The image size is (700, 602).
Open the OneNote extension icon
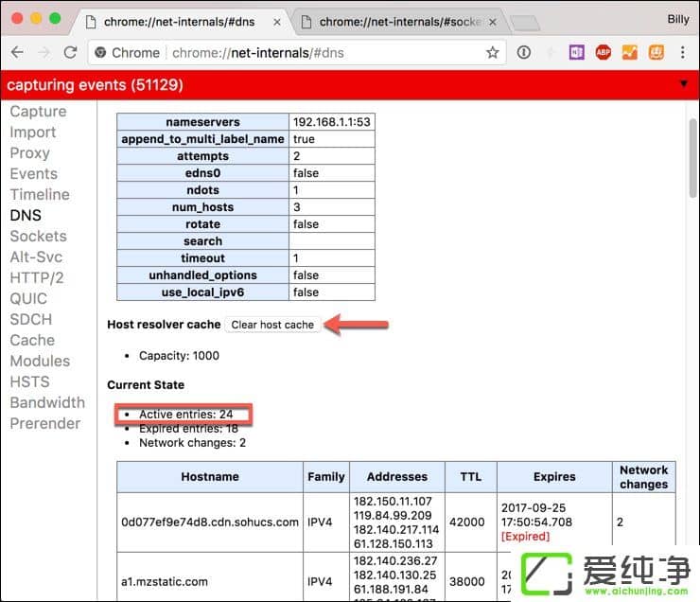576,53
